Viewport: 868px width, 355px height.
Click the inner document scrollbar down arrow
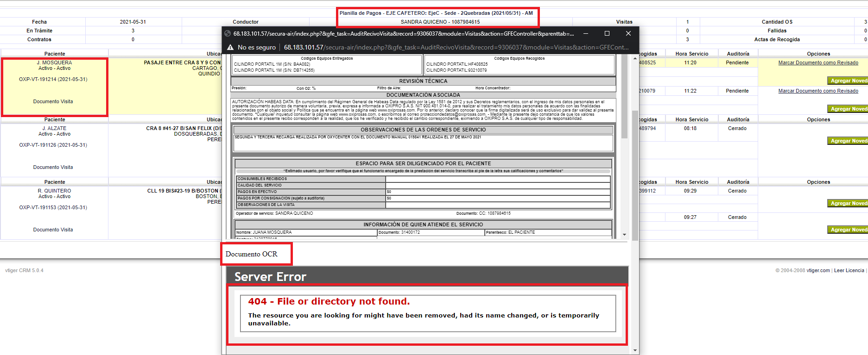coord(624,235)
